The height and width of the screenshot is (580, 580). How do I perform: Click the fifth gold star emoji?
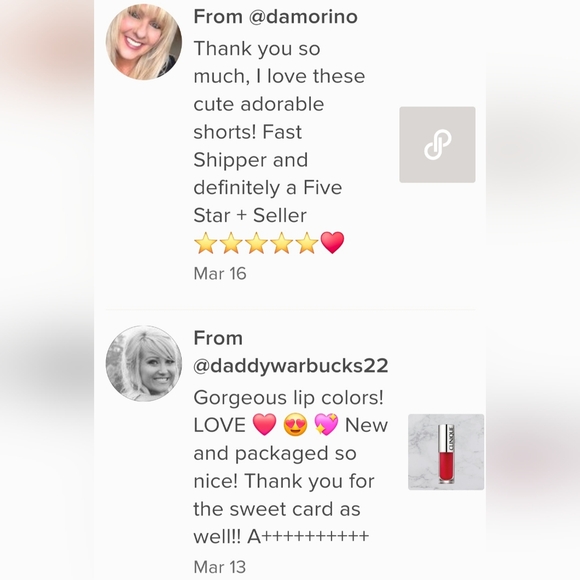click(x=307, y=243)
